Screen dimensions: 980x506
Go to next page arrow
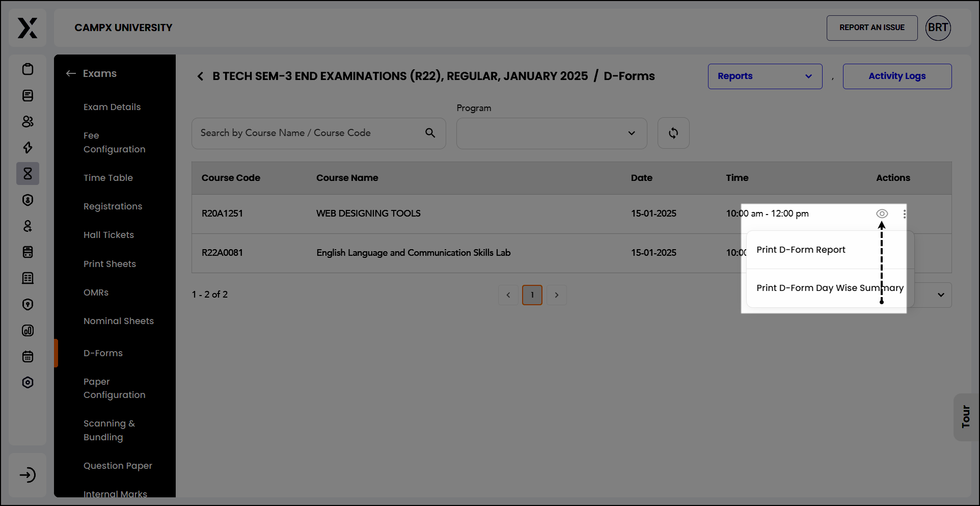click(x=557, y=295)
